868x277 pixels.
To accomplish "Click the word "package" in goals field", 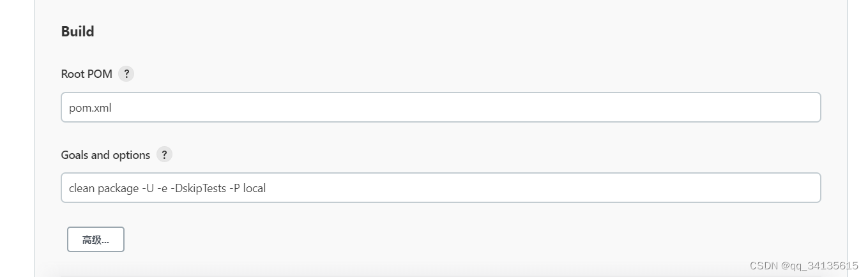I will coord(118,188).
